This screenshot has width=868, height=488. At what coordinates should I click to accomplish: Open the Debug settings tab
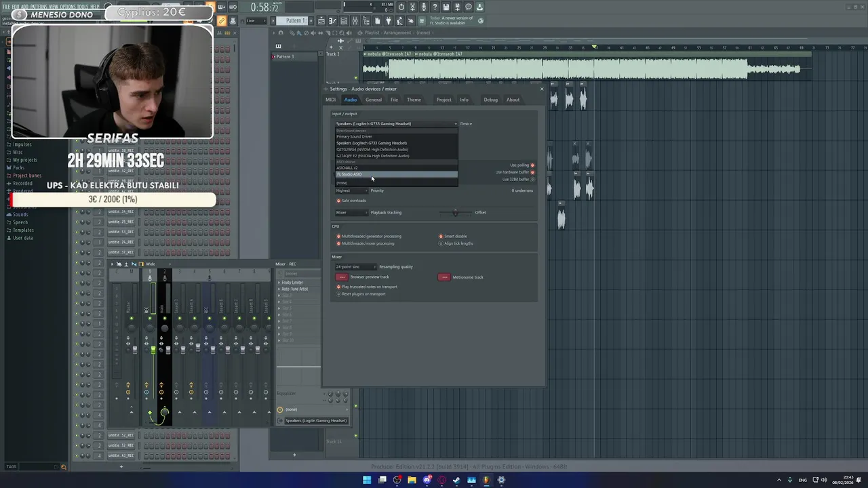point(490,100)
